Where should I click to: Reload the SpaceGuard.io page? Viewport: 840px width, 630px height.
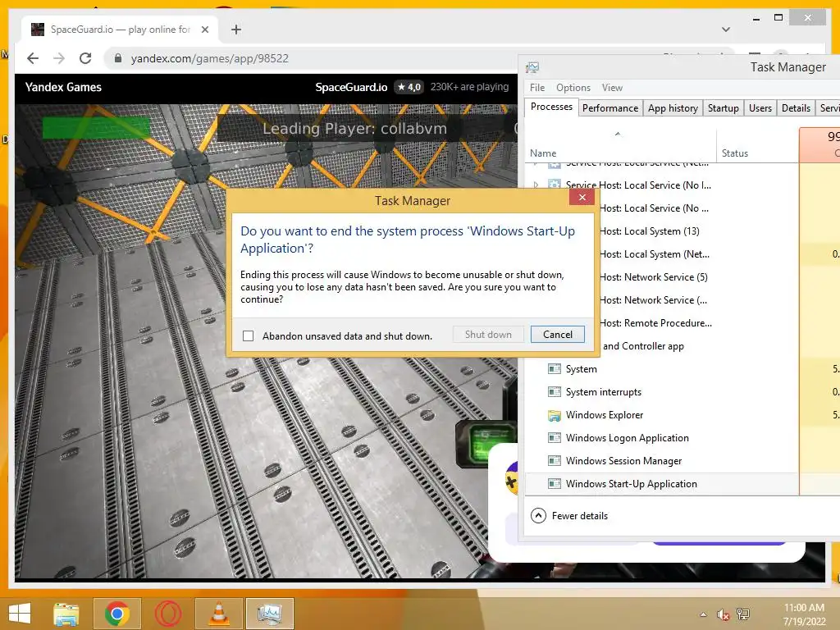click(x=85, y=58)
